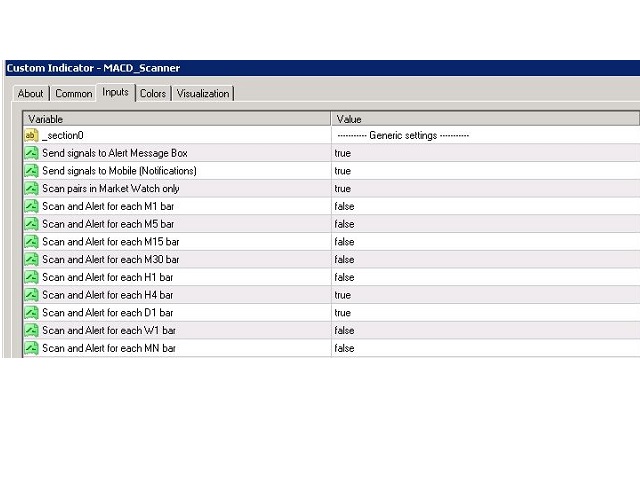
Task: Click the Variable column header
Action: (x=177, y=119)
